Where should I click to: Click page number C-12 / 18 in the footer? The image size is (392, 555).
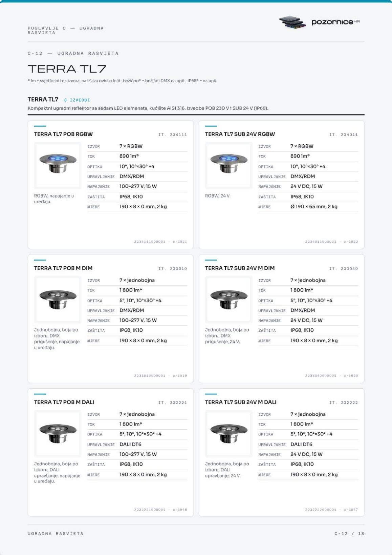pyautogui.click(x=349, y=534)
